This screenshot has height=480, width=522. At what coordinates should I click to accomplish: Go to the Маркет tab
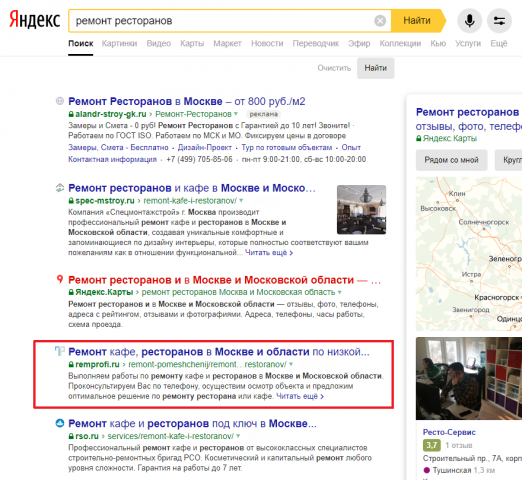pyautogui.click(x=227, y=43)
